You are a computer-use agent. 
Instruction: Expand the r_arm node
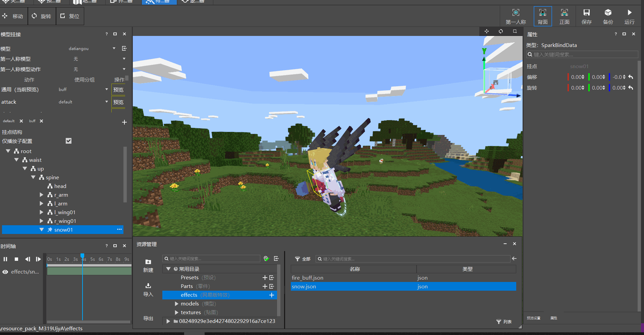(42, 195)
